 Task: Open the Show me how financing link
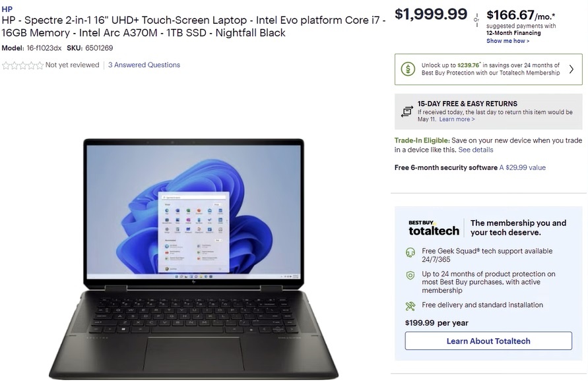(x=507, y=41)
